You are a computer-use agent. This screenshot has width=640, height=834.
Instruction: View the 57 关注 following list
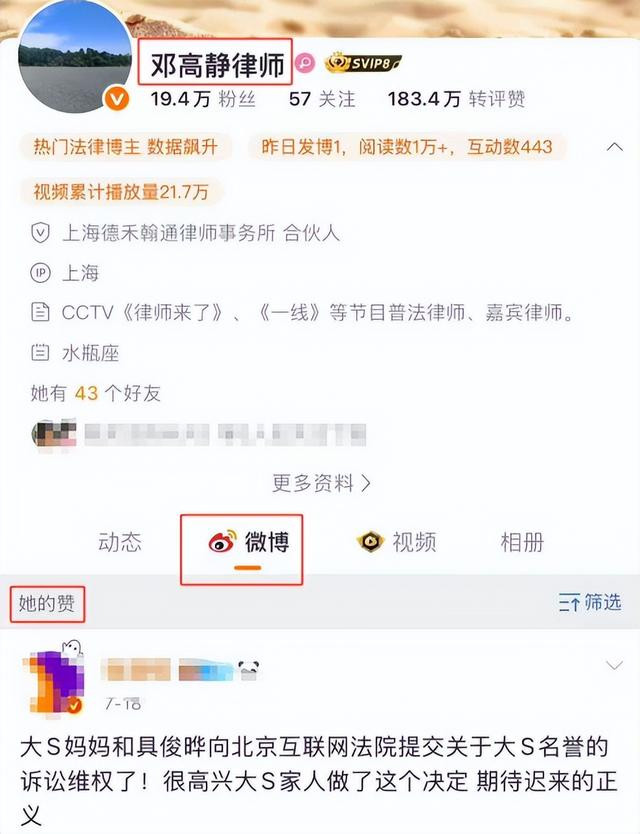[322, 99]
